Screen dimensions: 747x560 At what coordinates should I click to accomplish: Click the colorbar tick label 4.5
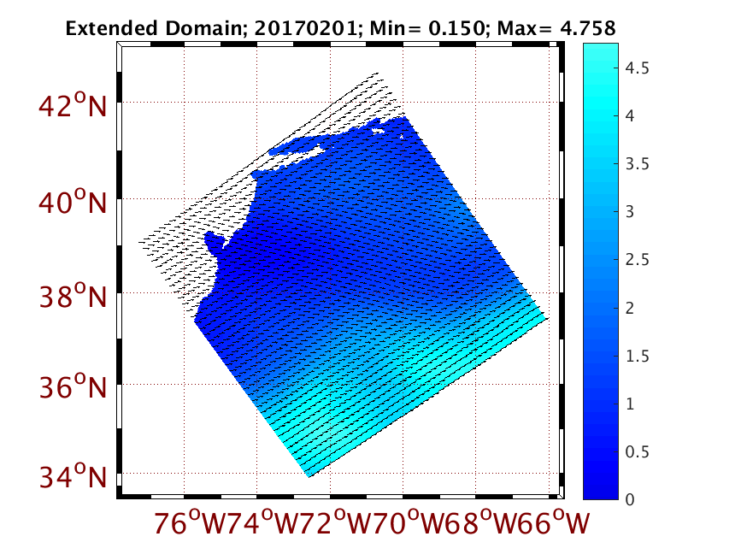[637, 68]
